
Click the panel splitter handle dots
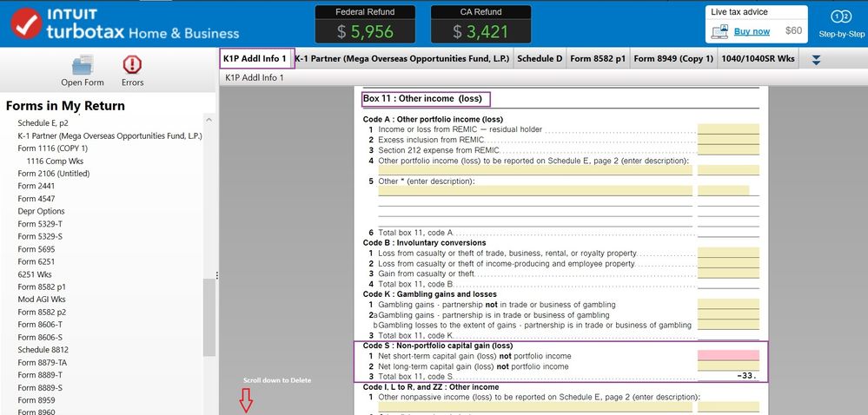pyautogui.click(x=217, y=275)
